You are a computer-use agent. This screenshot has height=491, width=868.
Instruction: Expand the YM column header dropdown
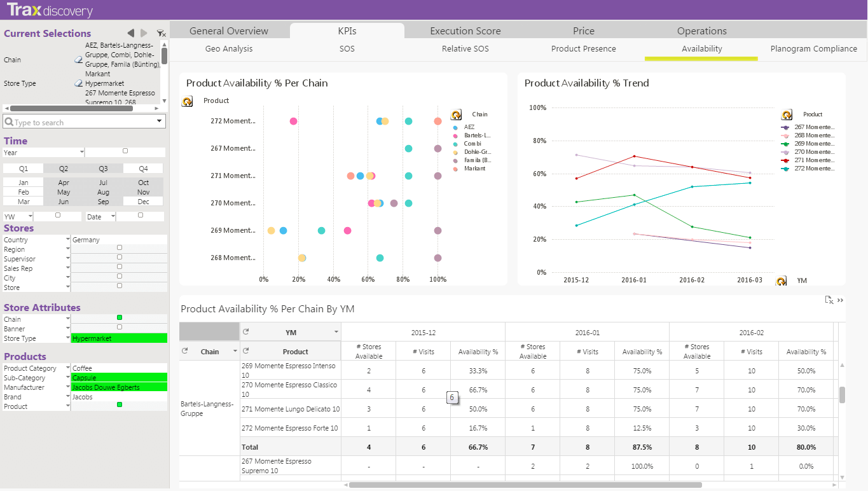pos(336,332)
